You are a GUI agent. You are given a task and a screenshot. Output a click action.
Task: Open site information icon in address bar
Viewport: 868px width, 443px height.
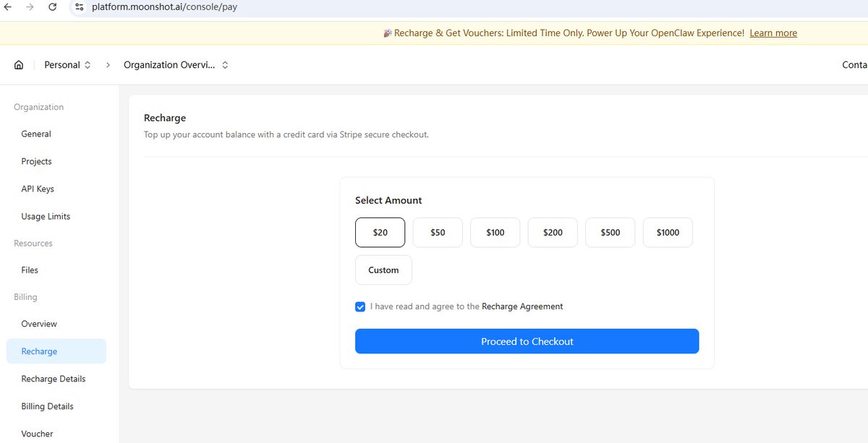click(80, 7)
